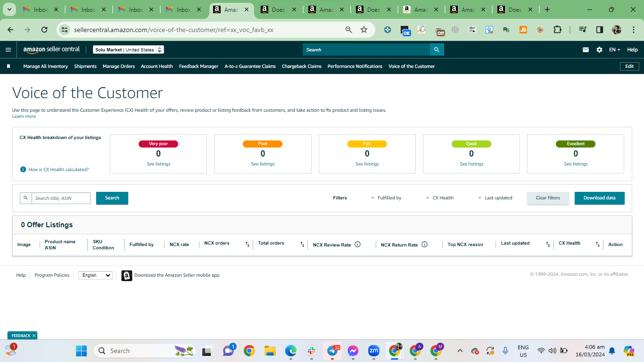Open Zoom from the taskbar
This screenshot has height=362, width=644.
pos(373,351)
